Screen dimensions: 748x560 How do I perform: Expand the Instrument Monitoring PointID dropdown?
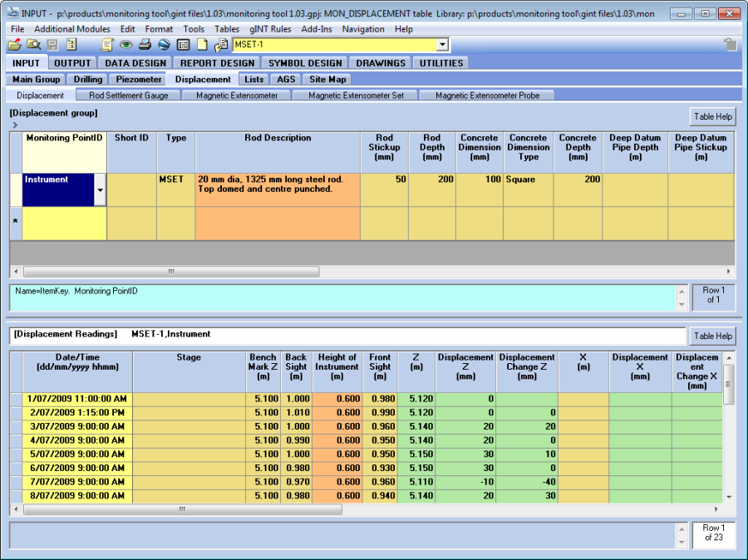point(101,190)
